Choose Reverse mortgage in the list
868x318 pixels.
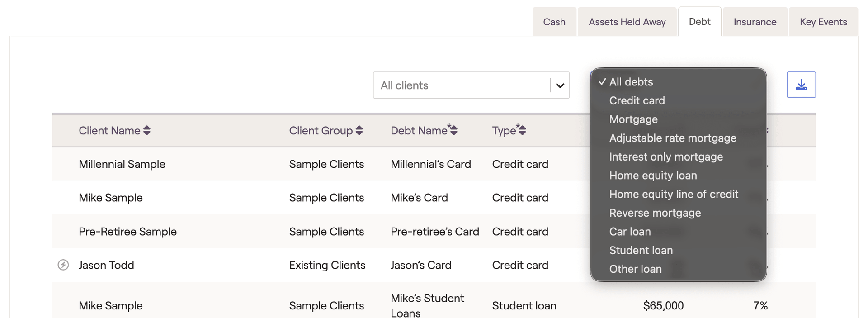[x=655, y=213]
